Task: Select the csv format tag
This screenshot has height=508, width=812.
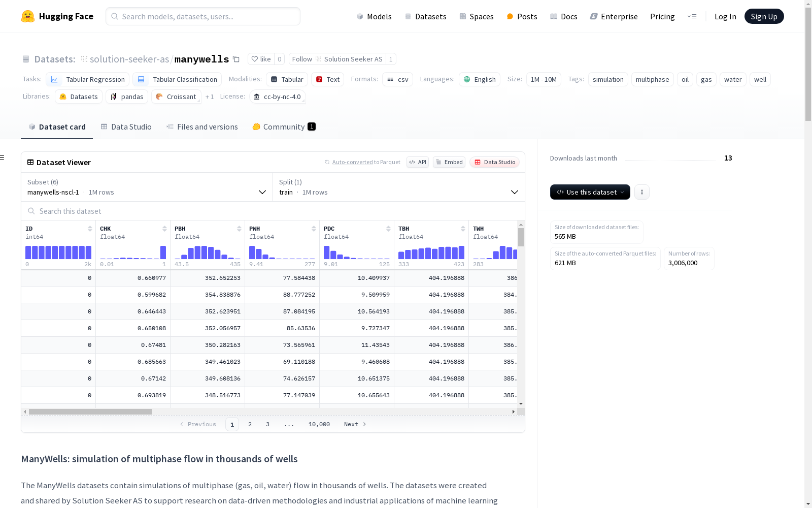Action: pos(397,79)
